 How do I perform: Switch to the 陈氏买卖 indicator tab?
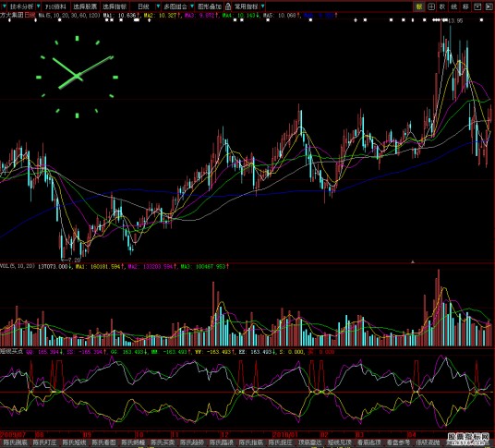click(x=163, y=442)
